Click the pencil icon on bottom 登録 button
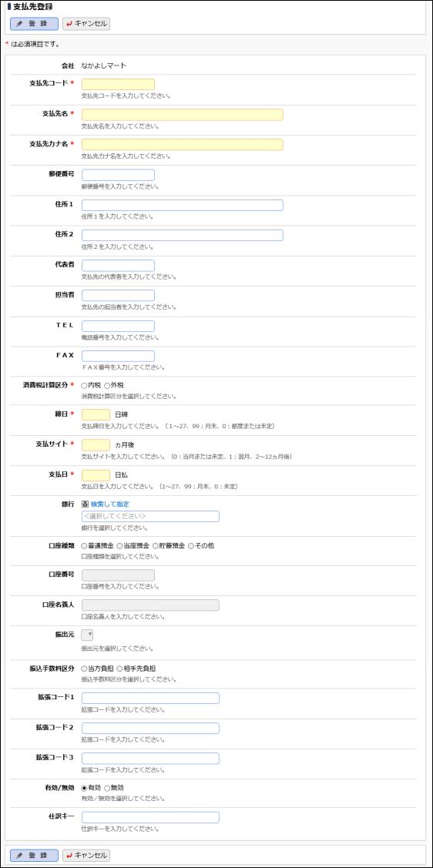Screen dimensions: 433x868 point(19,855)
